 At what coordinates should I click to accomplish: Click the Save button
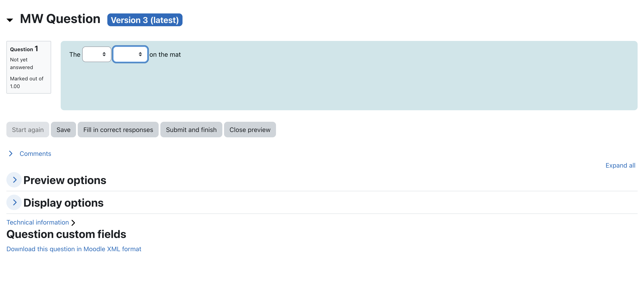63,130
